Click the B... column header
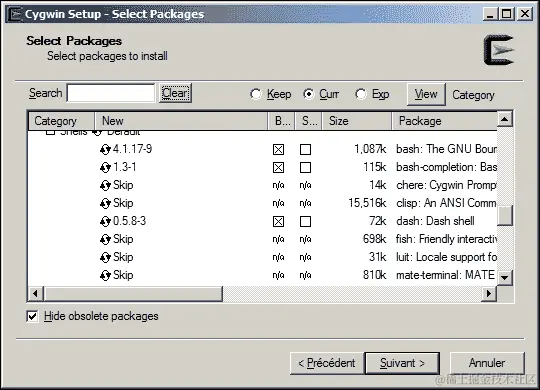The image size is (540, 390). (x=281, y=121)
